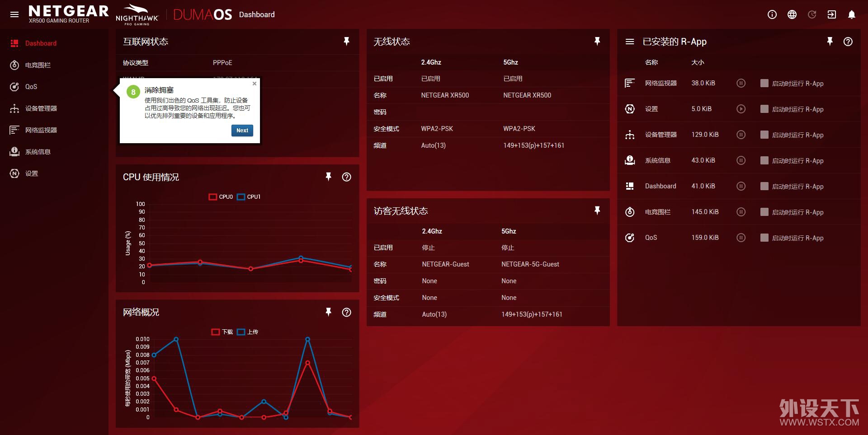The width and height of the screenshot is (868, 435).
Task: Click 2.4Ghz SSID NETGEAR-Guest value
Action: 445,264
